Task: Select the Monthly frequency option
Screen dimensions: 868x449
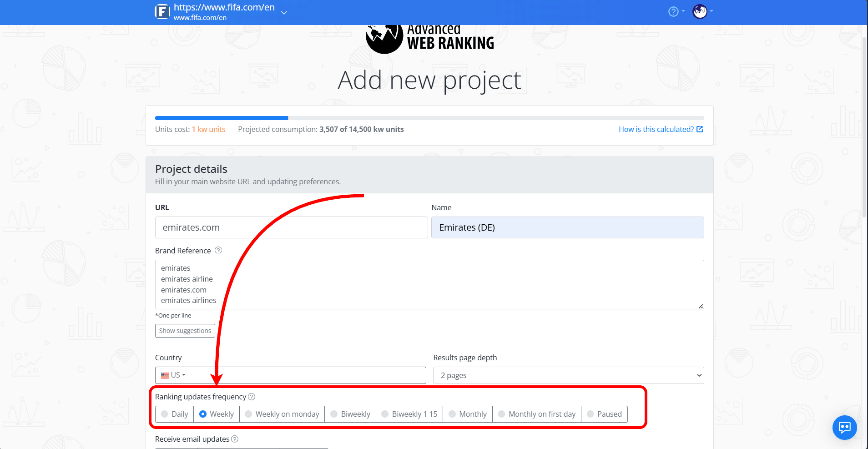Action: point(468,414)
